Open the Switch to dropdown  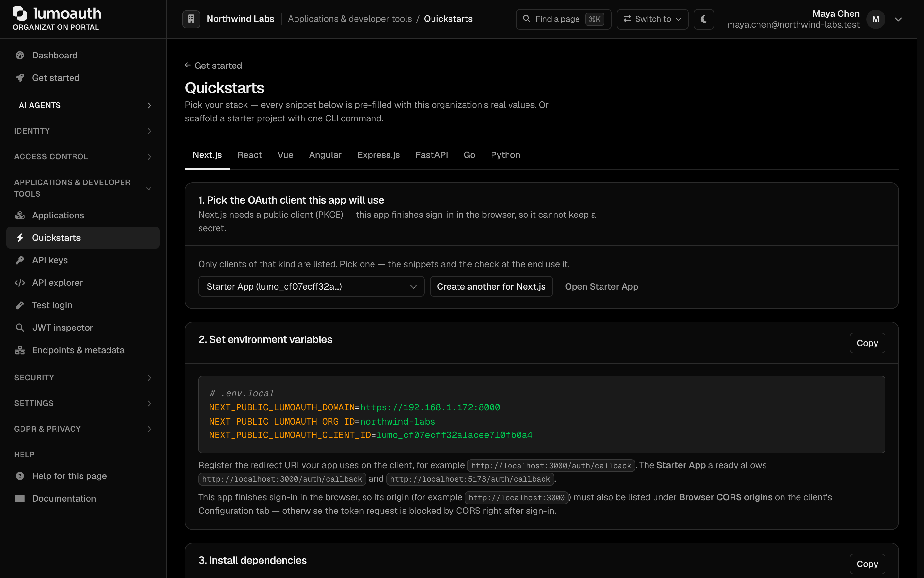click(652, 19)
